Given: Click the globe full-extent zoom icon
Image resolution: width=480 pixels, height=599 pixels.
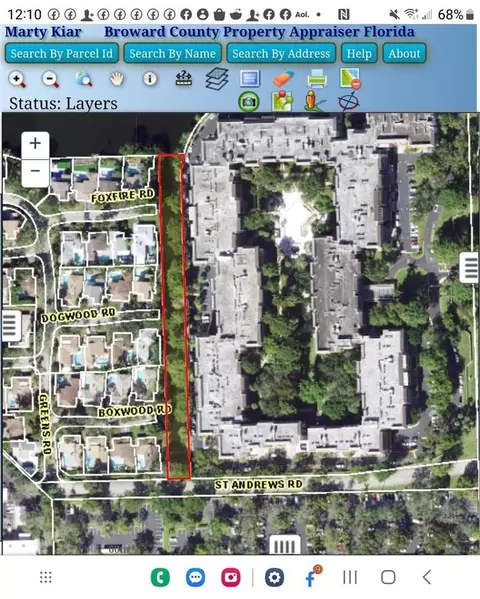Looking at the screenshot, I should [x=84, y=79].
